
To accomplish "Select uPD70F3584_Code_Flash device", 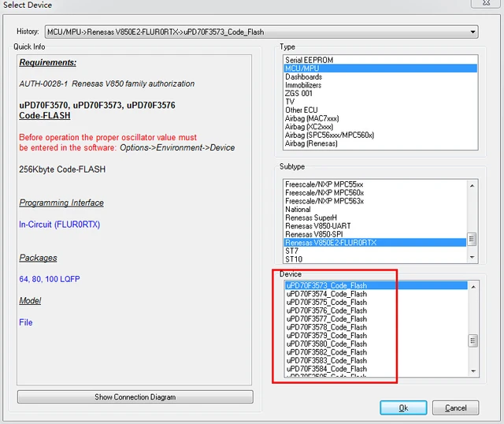I will [376, 369].
